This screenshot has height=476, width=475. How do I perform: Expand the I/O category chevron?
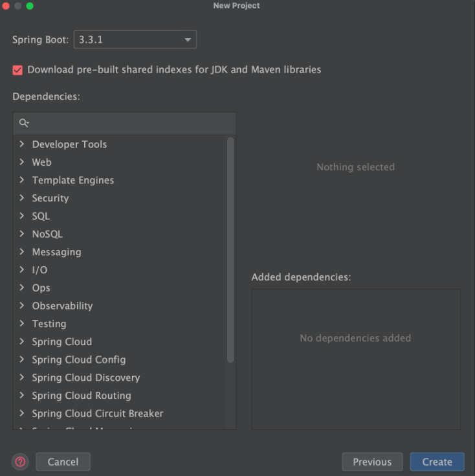(x=22, y=269)
